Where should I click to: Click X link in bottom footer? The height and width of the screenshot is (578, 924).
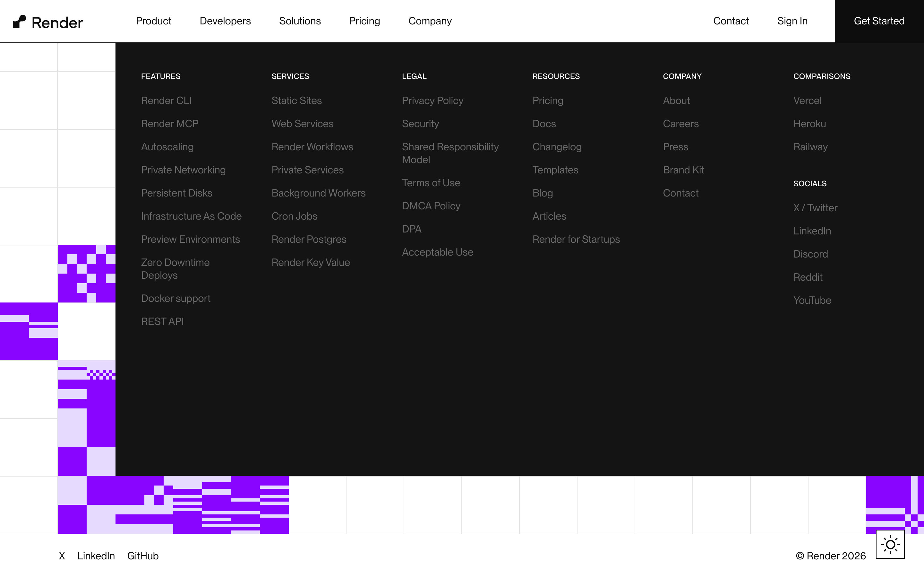(62, 556)
